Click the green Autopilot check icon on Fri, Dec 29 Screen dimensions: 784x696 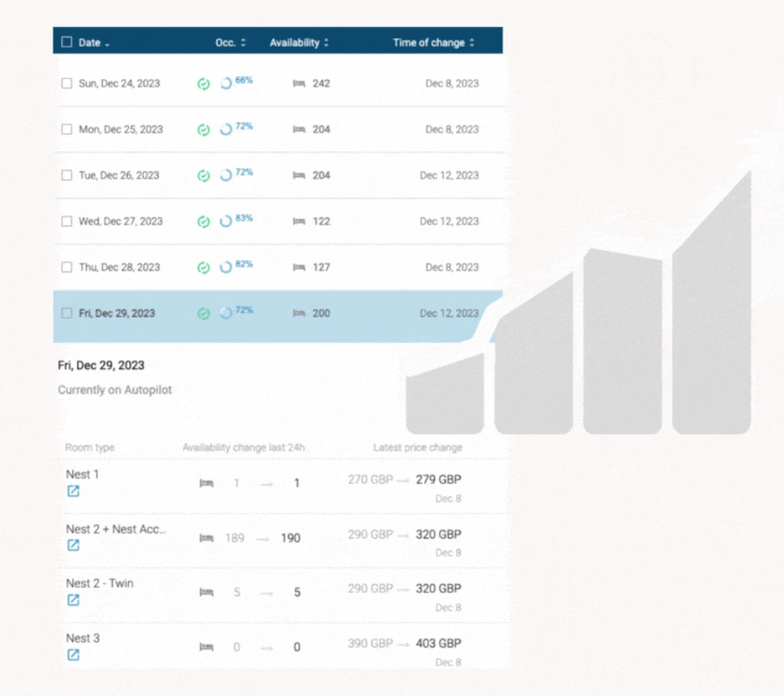(x=203, y=314)
